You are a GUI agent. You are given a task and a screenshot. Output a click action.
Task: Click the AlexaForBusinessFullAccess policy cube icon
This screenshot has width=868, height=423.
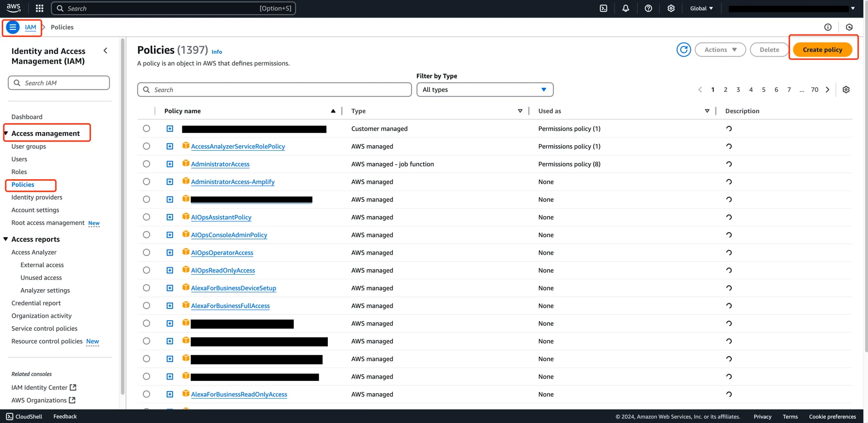click(x=186, y=305)
